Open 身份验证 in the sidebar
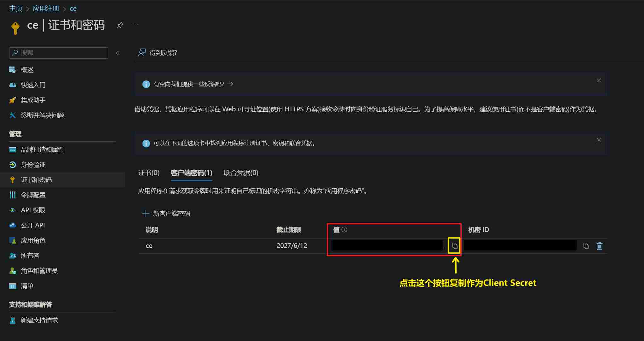 33,165
